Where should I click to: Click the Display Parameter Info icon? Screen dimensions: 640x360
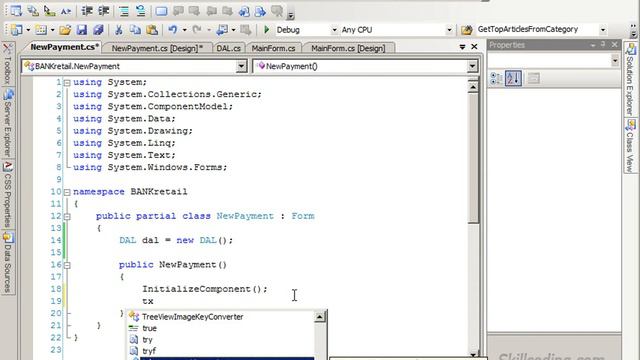[33, 11]
